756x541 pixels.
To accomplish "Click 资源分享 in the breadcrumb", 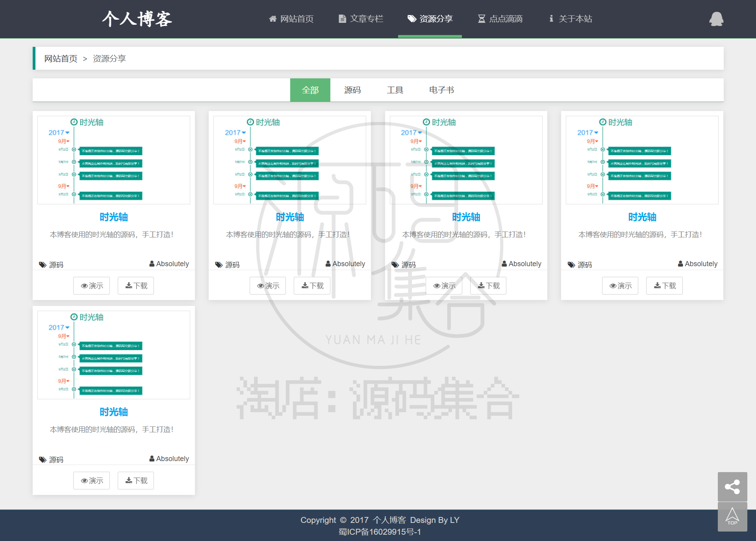I will click(x=109, y=59).
